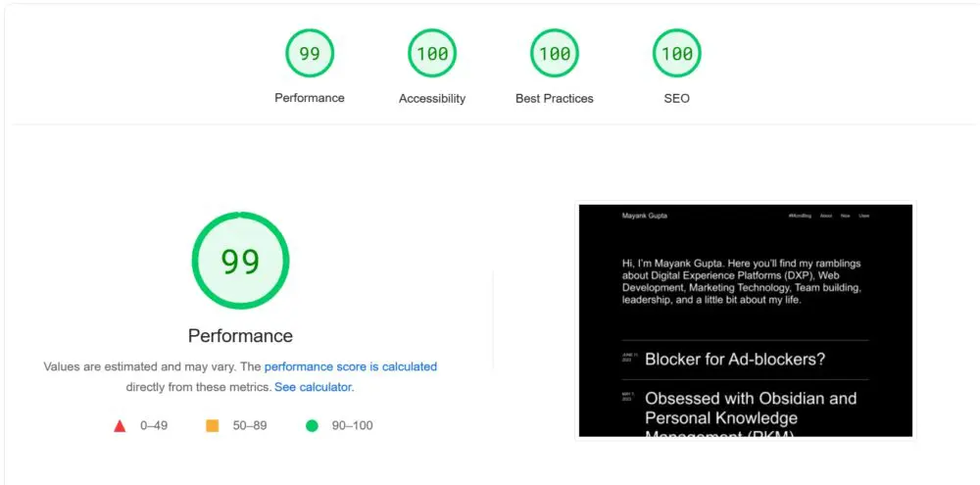Click the SEO 100 score gauge
This screenshot has height=485, width=980.
(x=677, y=53)
